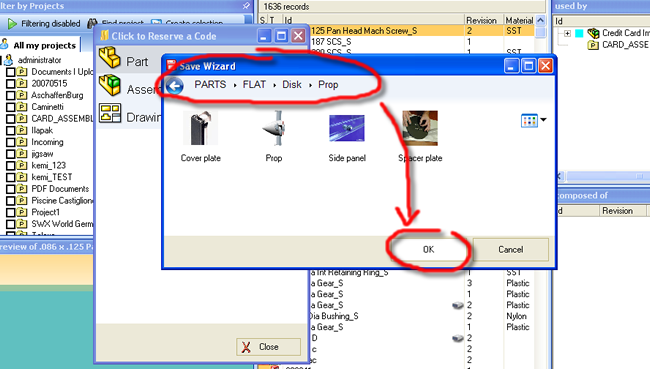This screenshot has height=369, width=650.
Task: Select the 187 SCS_S record row
Action: pos(422,42)
